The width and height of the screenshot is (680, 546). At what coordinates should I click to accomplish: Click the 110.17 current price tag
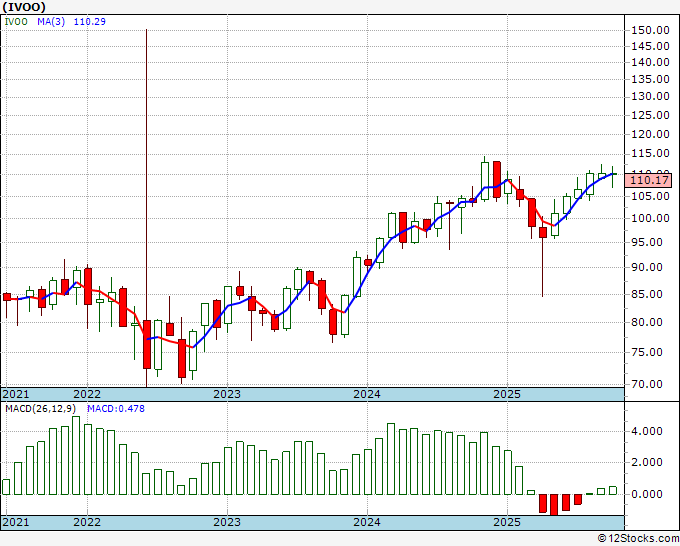point(650,180)
